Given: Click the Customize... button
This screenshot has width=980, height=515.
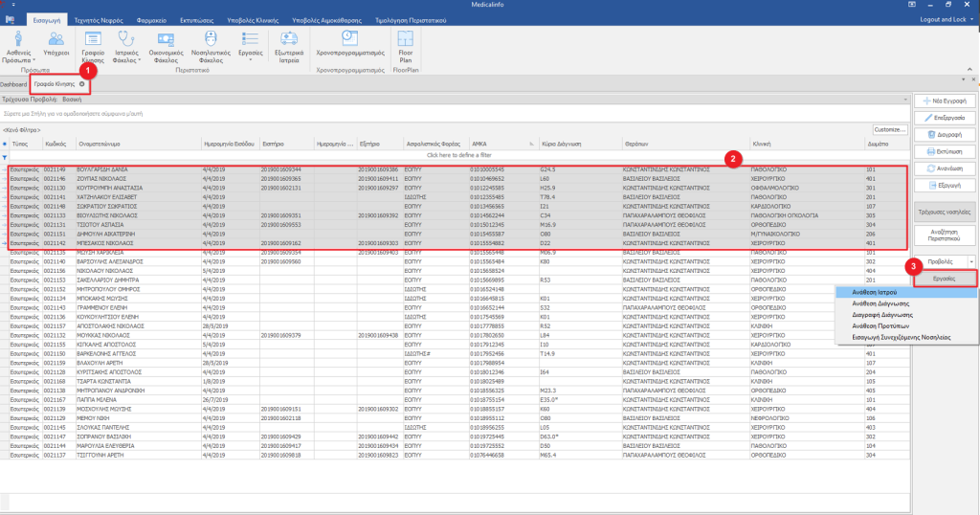Looking at the screenshot, I should click(889, 129).
